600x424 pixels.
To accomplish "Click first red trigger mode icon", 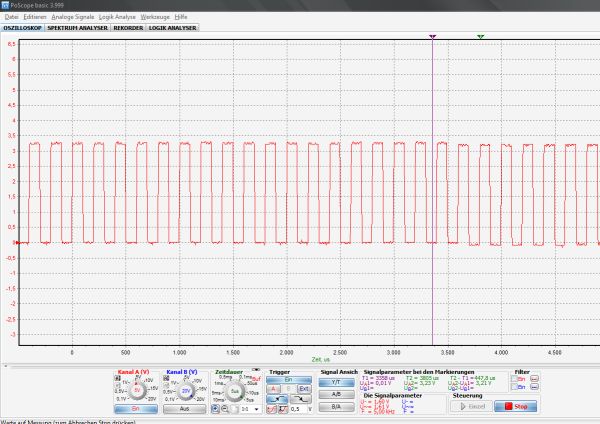I will pyautogui.click(x=271, y=409).
